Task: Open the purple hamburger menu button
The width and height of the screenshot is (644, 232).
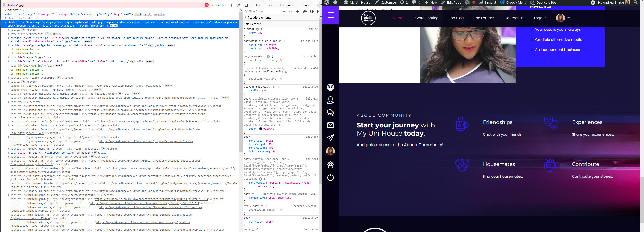Action: tap(330, 15)
